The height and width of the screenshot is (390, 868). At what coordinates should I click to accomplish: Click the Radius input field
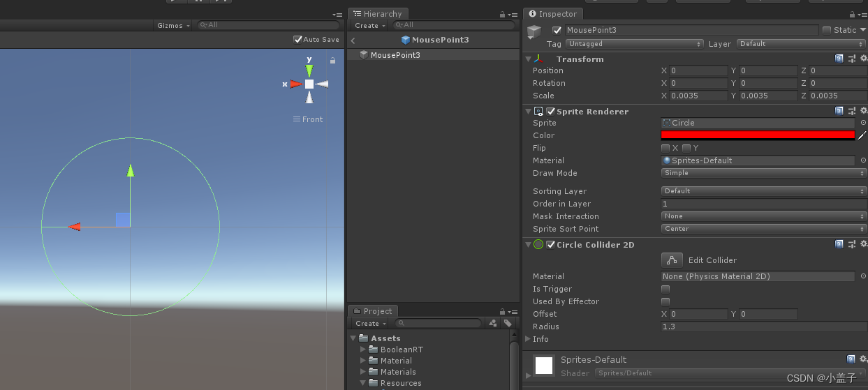(x=763, y=327)
